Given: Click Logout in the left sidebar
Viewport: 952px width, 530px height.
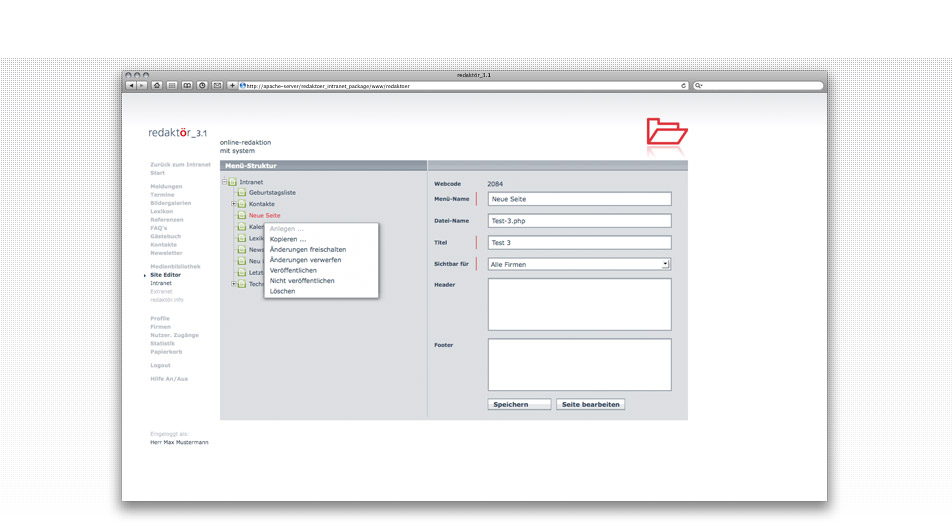Looking at the screenshot, I should (160, 365).
